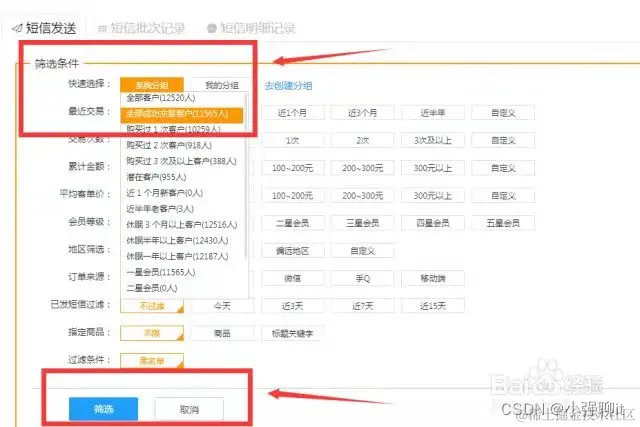Set 订单来源 to 移动端
The image size is (640, 427).
[433, 278]
